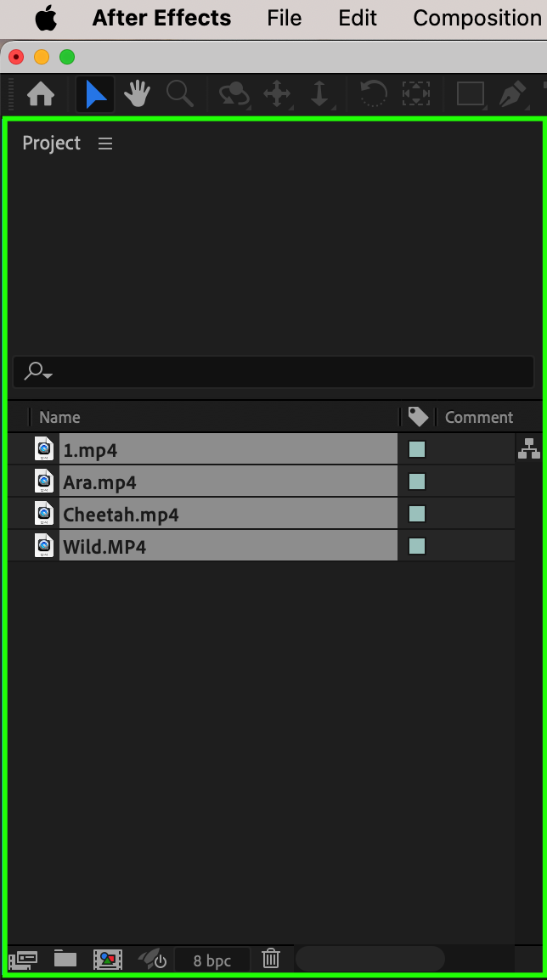Open the Edit menu
The height and width of the screenshot is (980, 547).
pyautogui.click(x=358, y=18)
